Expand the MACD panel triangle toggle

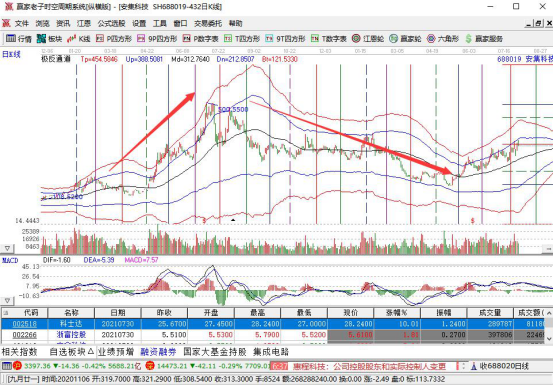pos(7,301)
